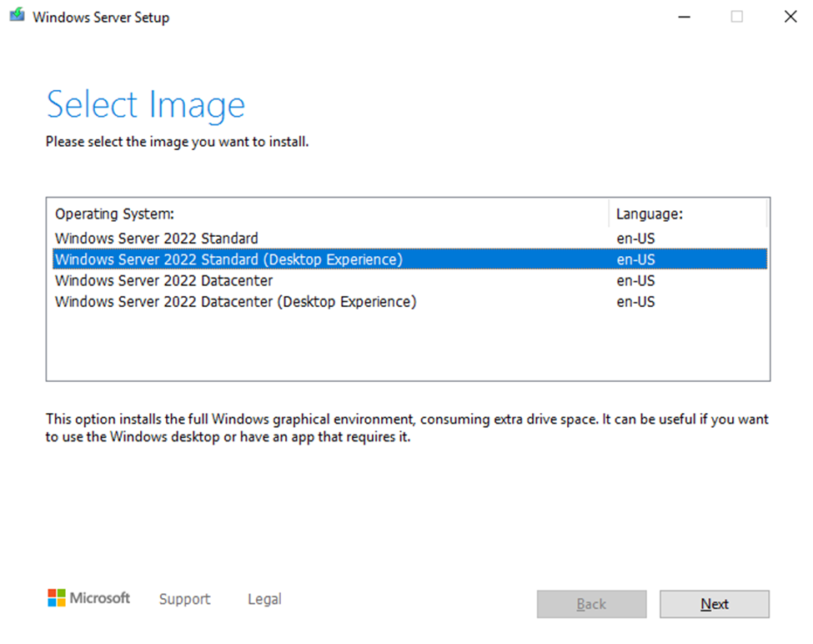This screenshot has height=644, width=813.
Task: Click the Select Image heading
Action: [x=146, y=105]
